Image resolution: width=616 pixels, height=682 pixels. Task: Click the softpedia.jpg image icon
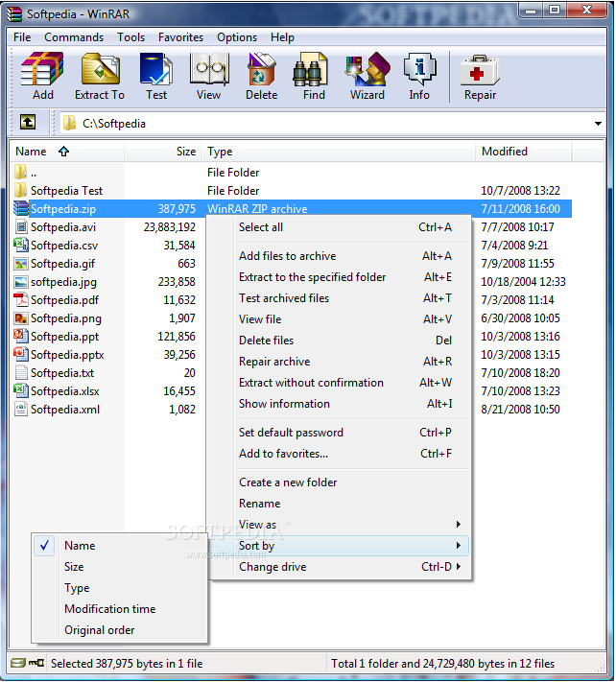[21, 282]
